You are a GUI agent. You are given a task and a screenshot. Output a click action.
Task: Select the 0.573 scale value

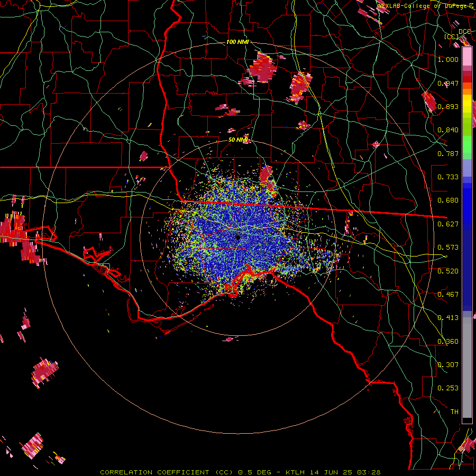(x=448, y=248)
